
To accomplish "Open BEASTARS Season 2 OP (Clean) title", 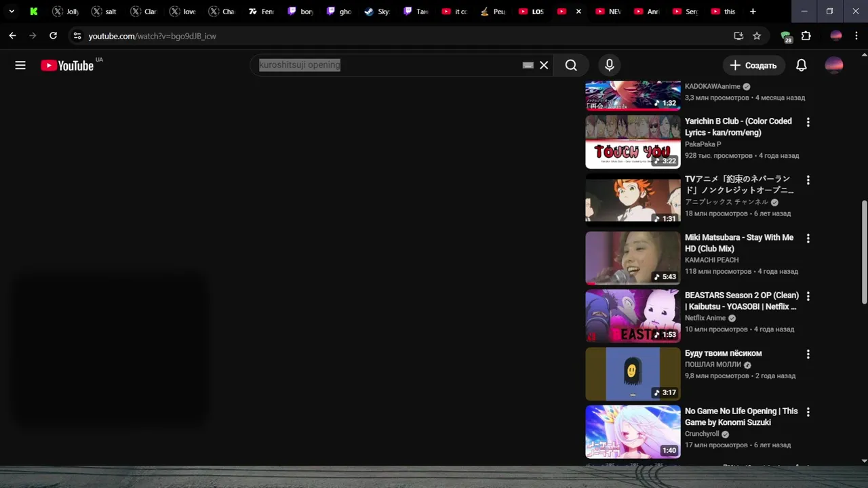I will 742,301.
